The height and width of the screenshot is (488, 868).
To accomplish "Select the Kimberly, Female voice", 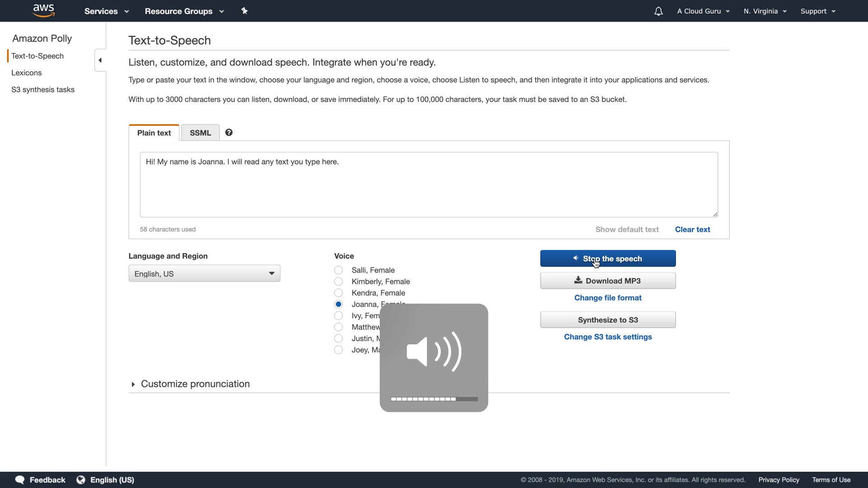I will pyautogui.click(x=339, y=282).
